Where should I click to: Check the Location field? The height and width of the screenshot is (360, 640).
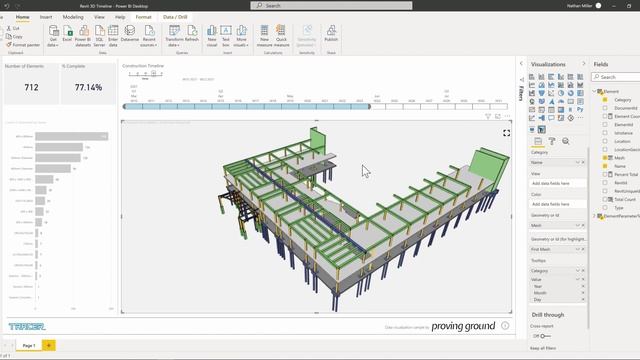point(605,141)
